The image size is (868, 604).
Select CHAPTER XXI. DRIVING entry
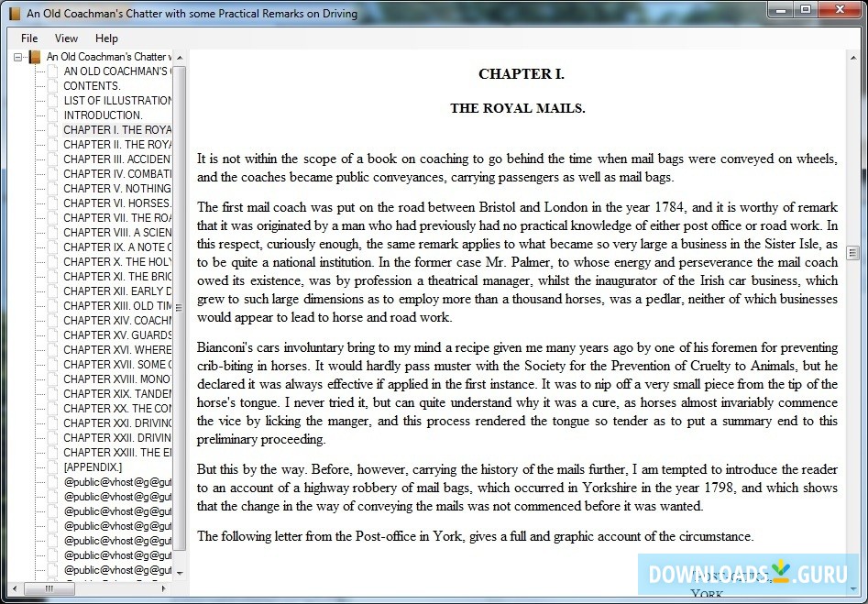click(x=117, y=423)
